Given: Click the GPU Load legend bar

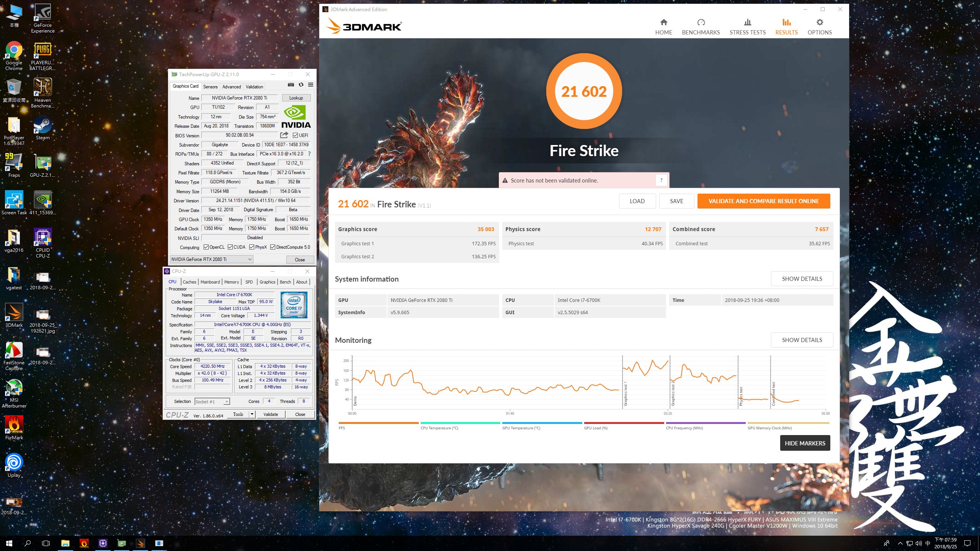Looking at the screenshot, I should (x=624, y=423).
